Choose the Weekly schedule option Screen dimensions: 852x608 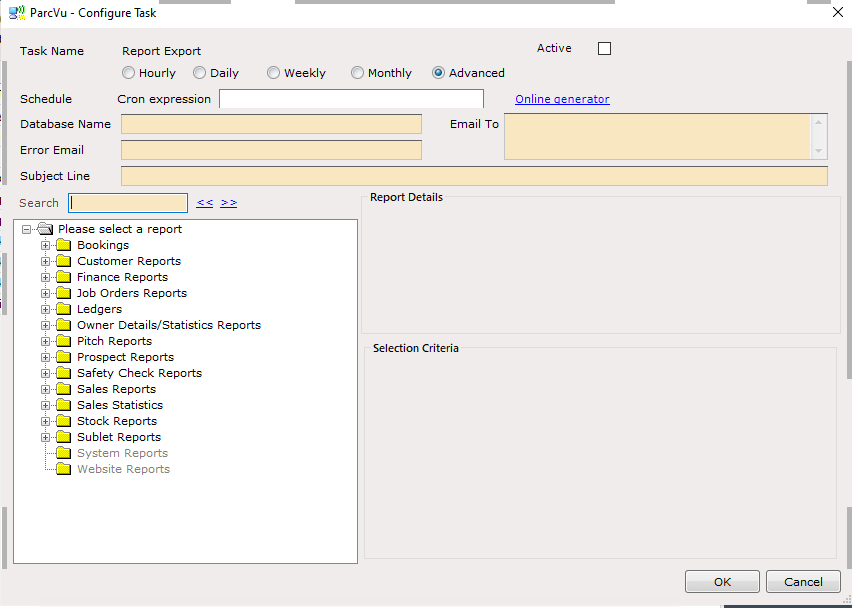click(x=273, y=73)
